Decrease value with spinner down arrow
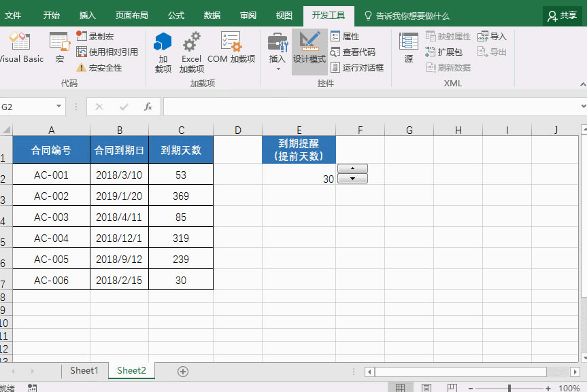The image size is (587, 392). click(x=352, y=179)
